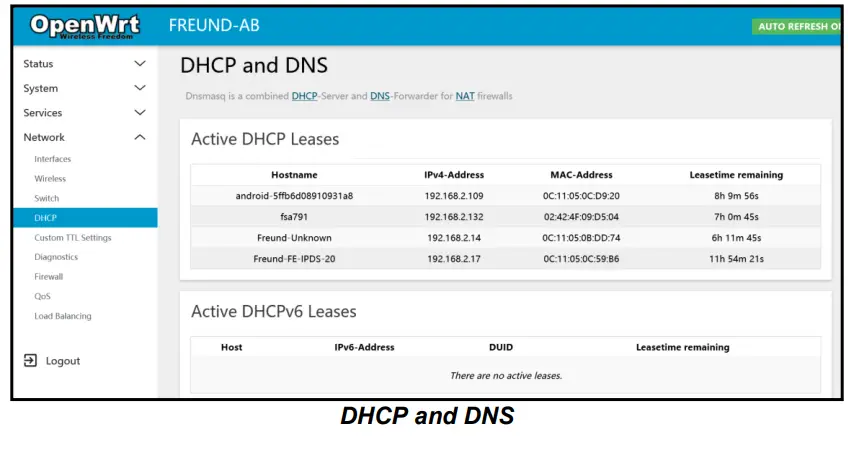The width and height of the screenshot is (848, 453).
Task: Open the System menu section
Action: tap(41, 88)
